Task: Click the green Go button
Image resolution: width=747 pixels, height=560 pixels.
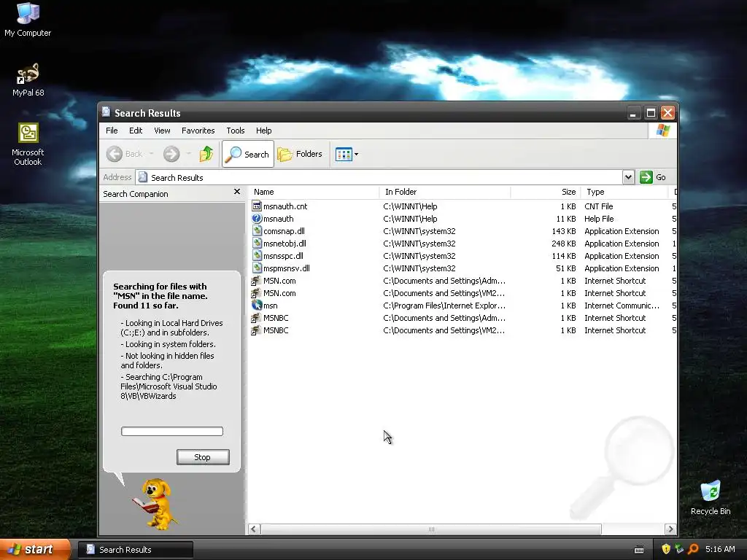Action: click(653, 177)
